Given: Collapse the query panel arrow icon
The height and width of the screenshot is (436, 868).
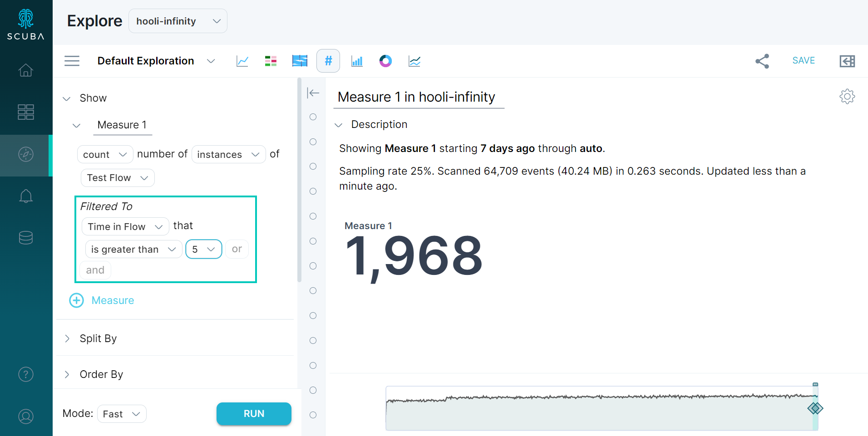Looking at the screenshot, I should click(x=313, y=93).
